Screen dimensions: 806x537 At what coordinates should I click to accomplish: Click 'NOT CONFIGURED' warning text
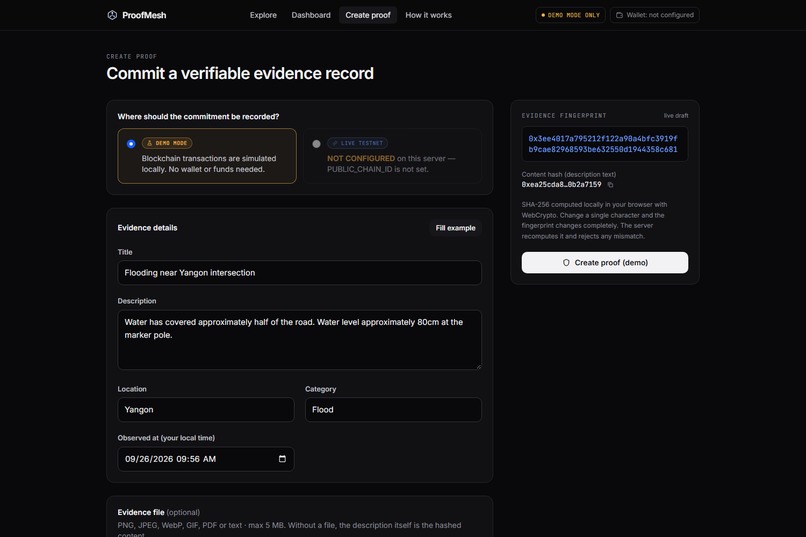tap(361, 158)
